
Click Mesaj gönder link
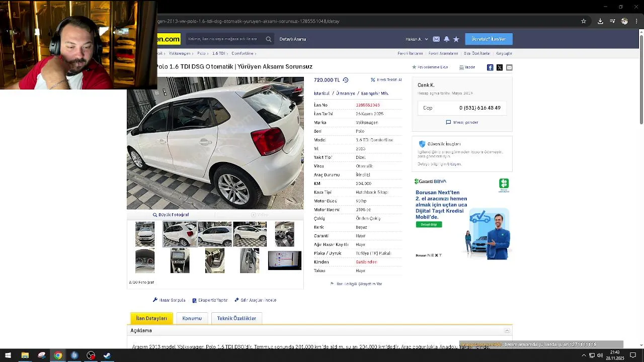coord(462,122)
